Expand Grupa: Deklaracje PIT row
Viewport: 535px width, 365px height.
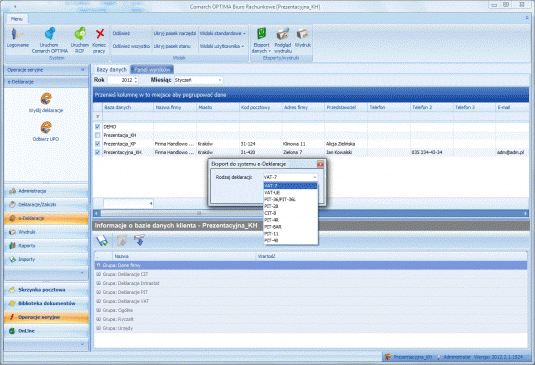[99, 292]
